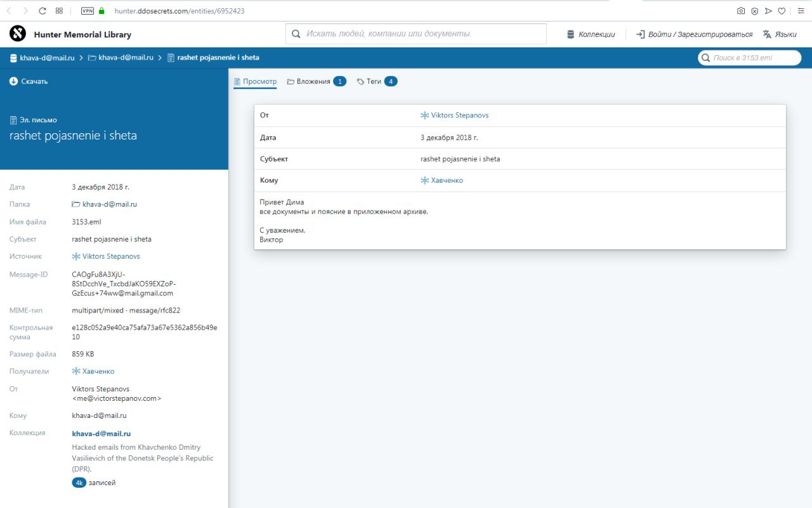This screenshot has height=508, width=812.
Task: Focus the Поиск в 3153.eml search field
Action: (750, 58)
